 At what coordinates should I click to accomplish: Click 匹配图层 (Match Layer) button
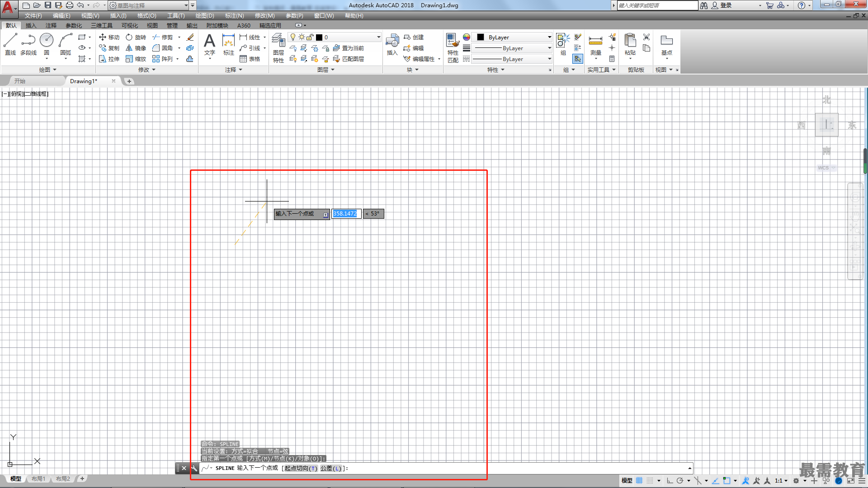(349, 59)
